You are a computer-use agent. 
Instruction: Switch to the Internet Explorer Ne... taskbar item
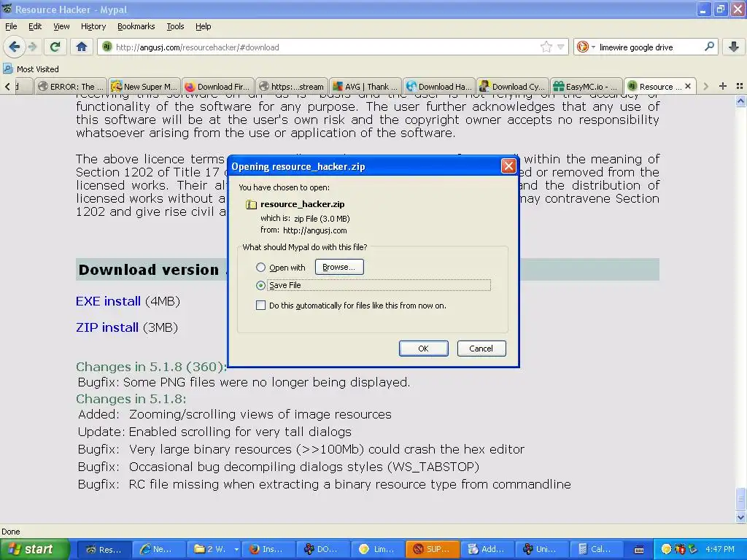coord(158,549)
